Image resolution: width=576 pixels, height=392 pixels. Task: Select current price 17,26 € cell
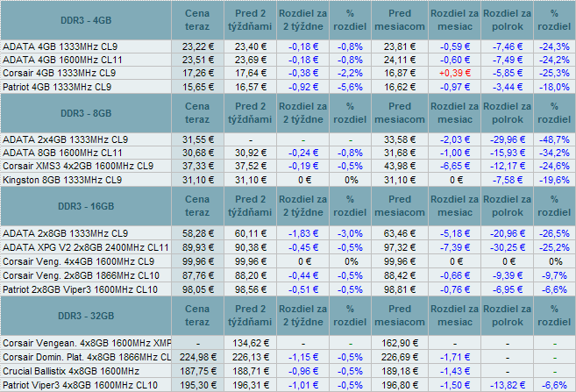(x=197, y=73)
